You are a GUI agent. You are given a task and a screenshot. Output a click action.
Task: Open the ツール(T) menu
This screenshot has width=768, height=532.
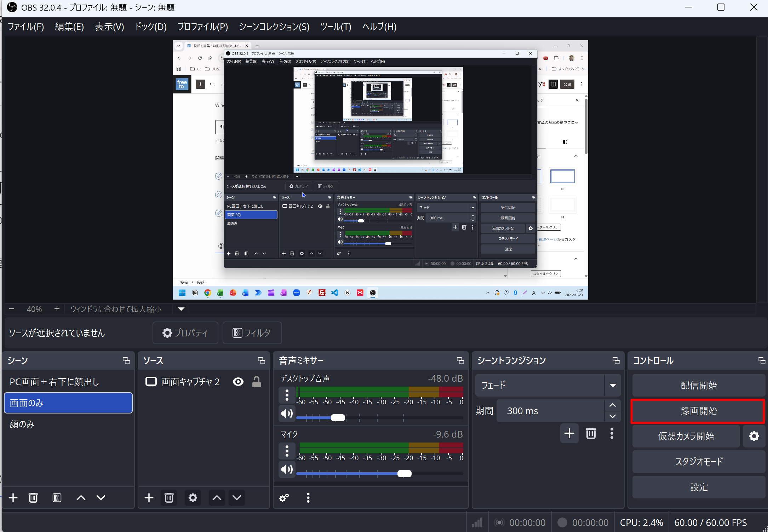coord(336,27)
